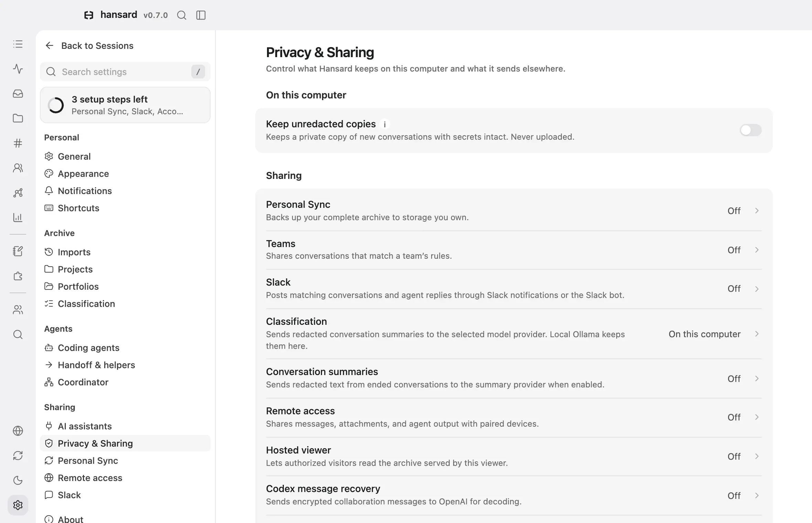Open Codex message recovery row
Viewport: 812px width, 523px height.
click(x=514, y=495)
